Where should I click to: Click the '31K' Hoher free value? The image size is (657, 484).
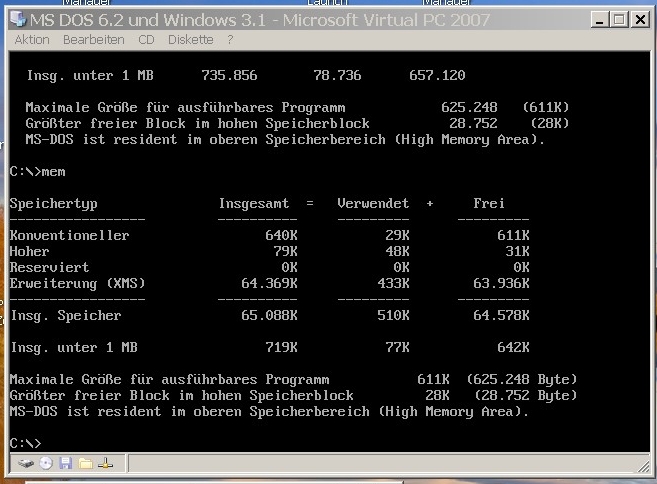(x=517, y=251)
